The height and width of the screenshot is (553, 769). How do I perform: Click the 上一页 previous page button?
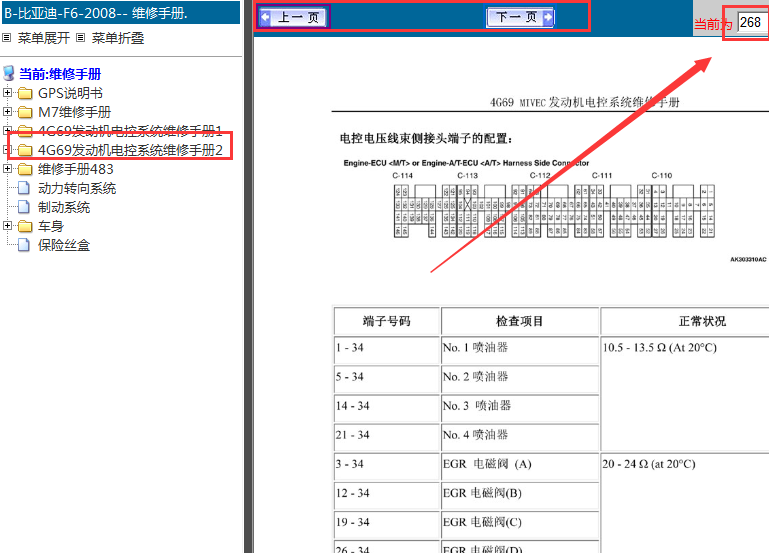(x=294, y=18)
